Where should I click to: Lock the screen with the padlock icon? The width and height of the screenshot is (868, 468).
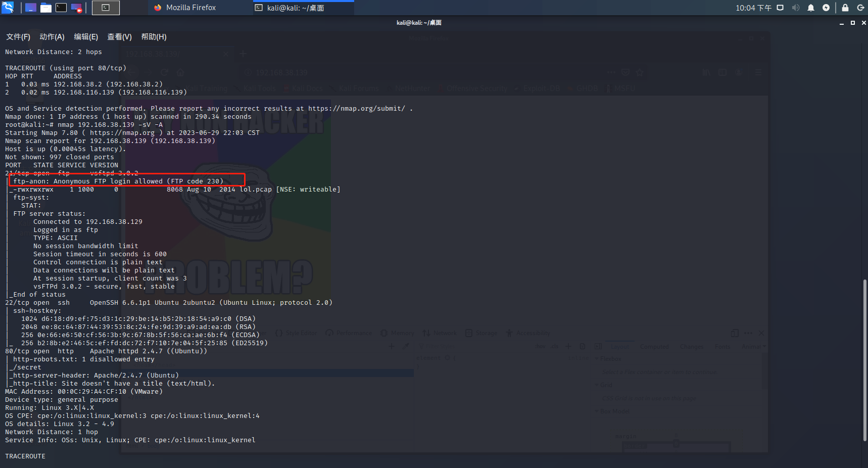coord(845,8)
